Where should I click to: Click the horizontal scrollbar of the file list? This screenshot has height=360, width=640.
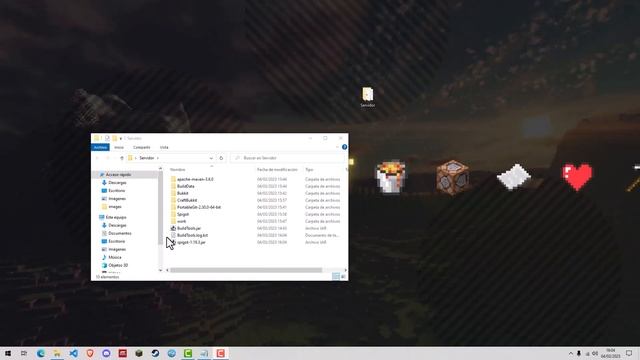point(246,270)
